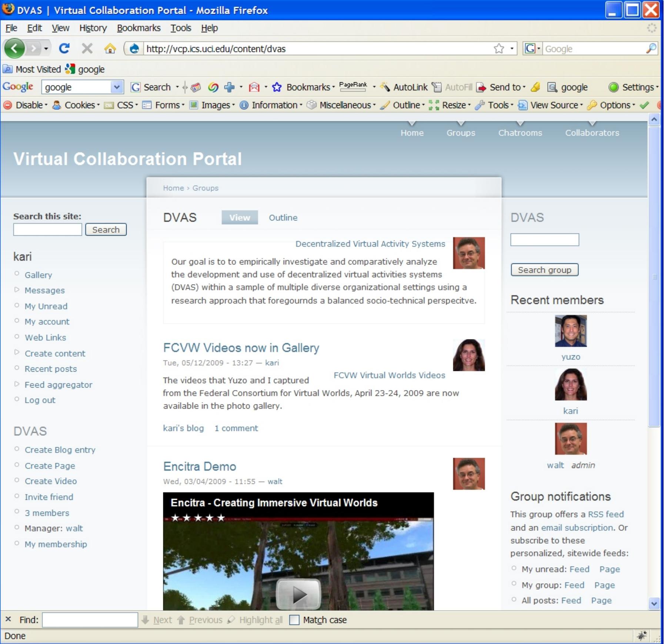The width and height of the screenshot is (668, 644).
Task: Open the Disable menu in developer toolbar
Action: coord(25,105)
